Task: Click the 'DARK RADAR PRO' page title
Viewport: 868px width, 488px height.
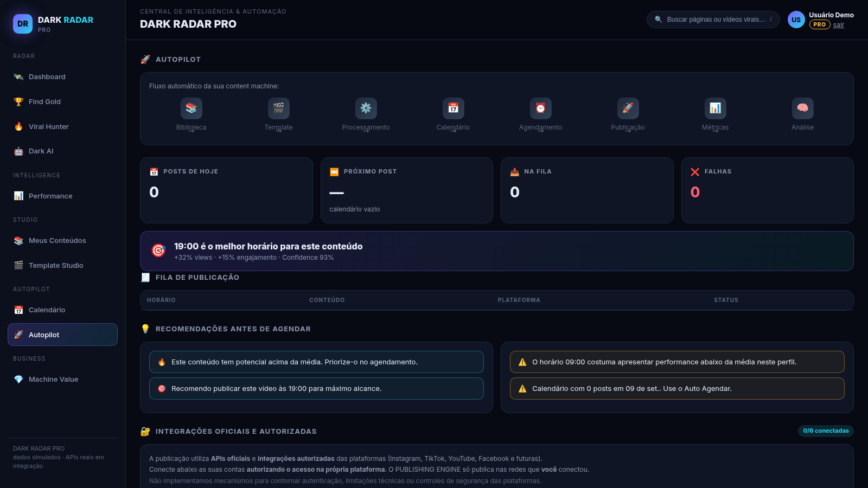Action: pos(188,24)
